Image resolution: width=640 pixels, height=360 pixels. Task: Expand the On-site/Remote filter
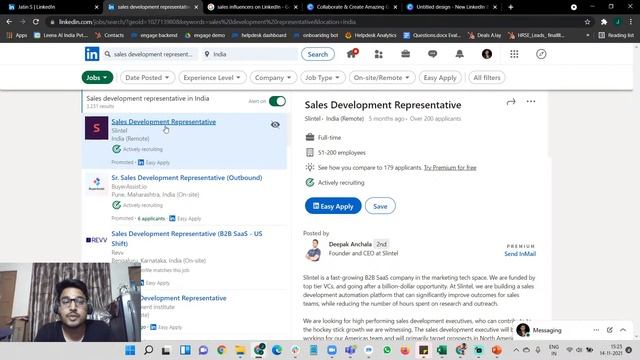[x=382, y=78]
